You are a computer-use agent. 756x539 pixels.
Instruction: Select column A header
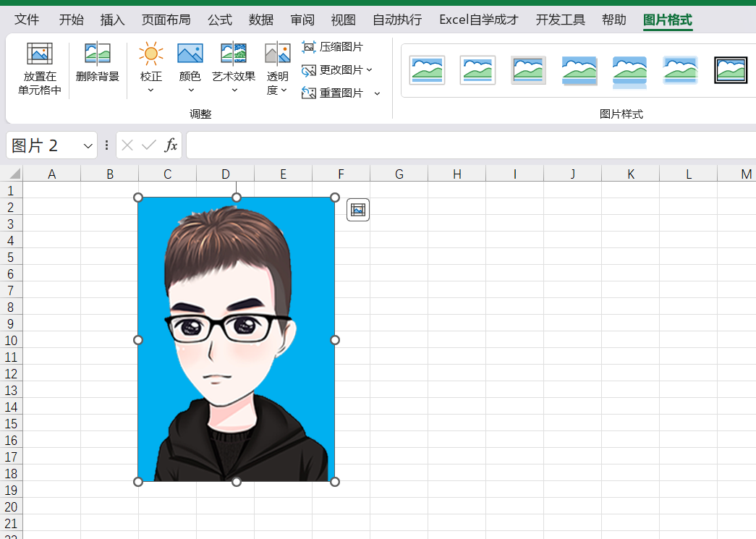point(51,174)
